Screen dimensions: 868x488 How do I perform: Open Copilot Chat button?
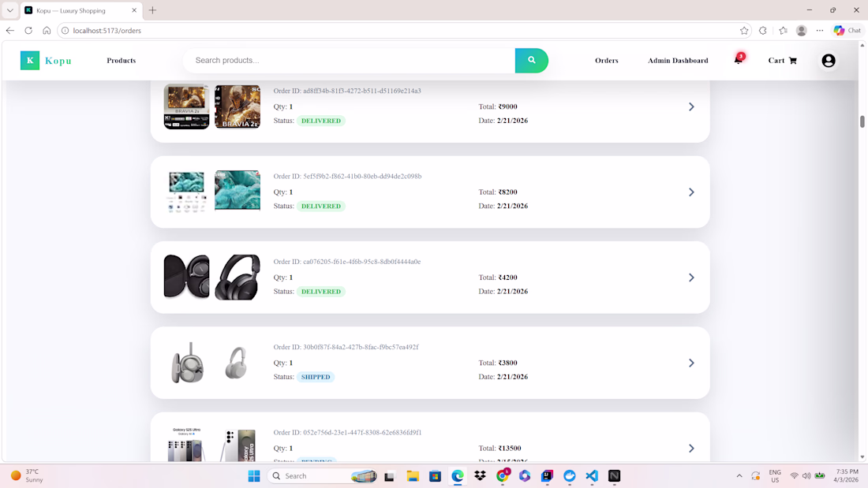pos(847,31)
